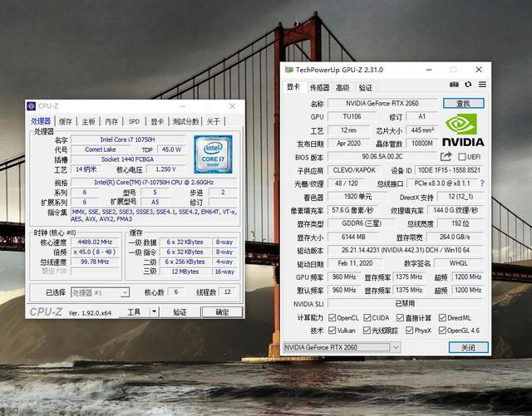Viewport: 532px width, 416px height.
Task: Click the memory type GDDR6 (三星) field
Action: pos(362,223)
